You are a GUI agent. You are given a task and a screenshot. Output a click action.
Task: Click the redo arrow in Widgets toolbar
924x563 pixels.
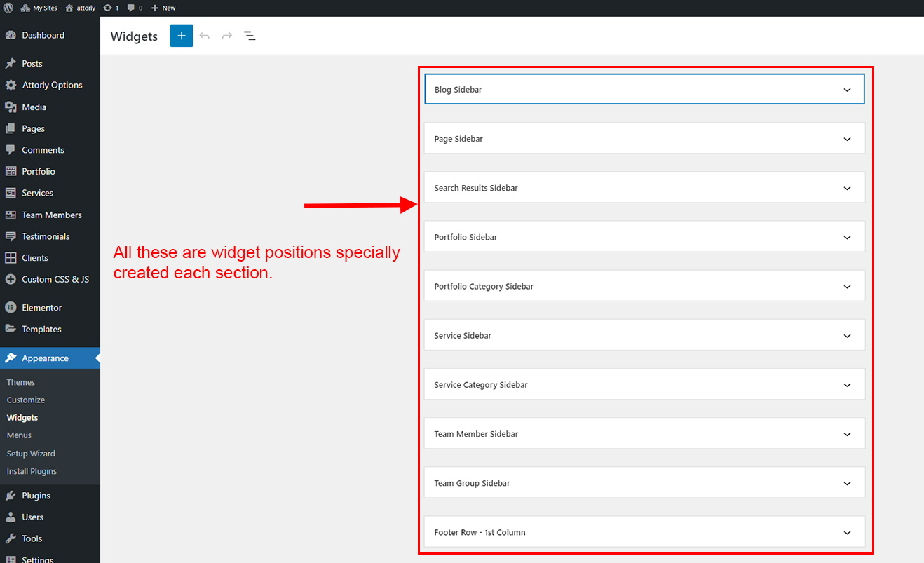[227, 36]
